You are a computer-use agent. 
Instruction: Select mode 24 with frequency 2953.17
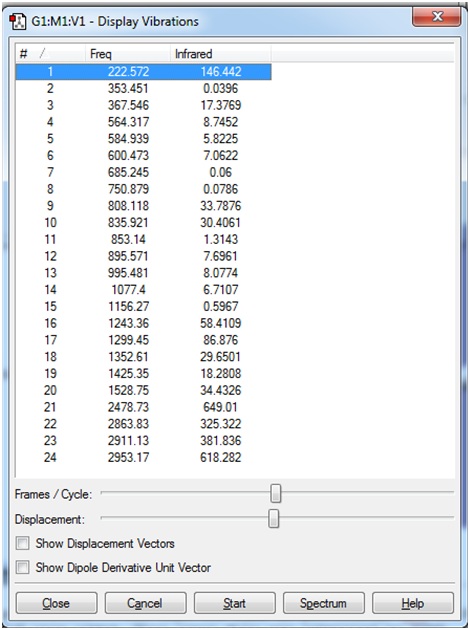click(144, 457)
